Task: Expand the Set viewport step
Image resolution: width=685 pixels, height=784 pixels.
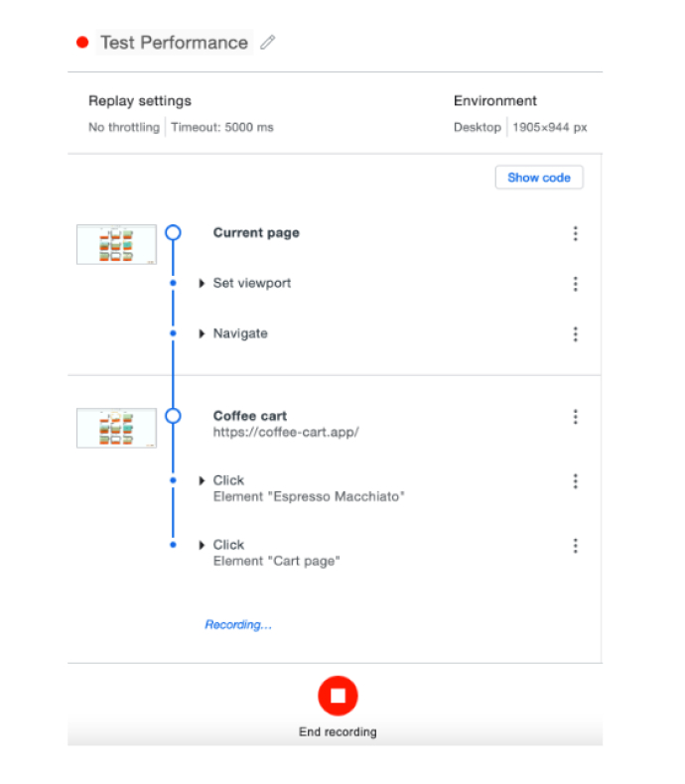Action: coord(203,284)
